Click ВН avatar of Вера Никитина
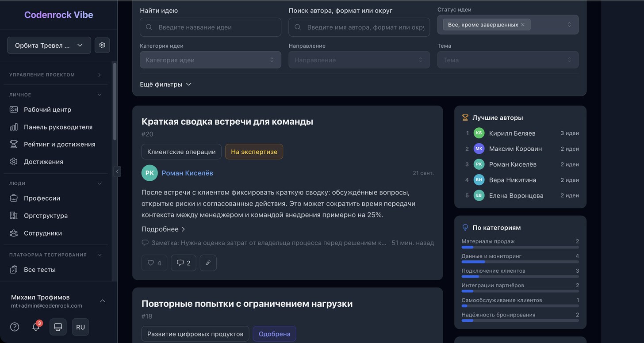The height and width of the screenshot is (343, 644). click(479, 180)
